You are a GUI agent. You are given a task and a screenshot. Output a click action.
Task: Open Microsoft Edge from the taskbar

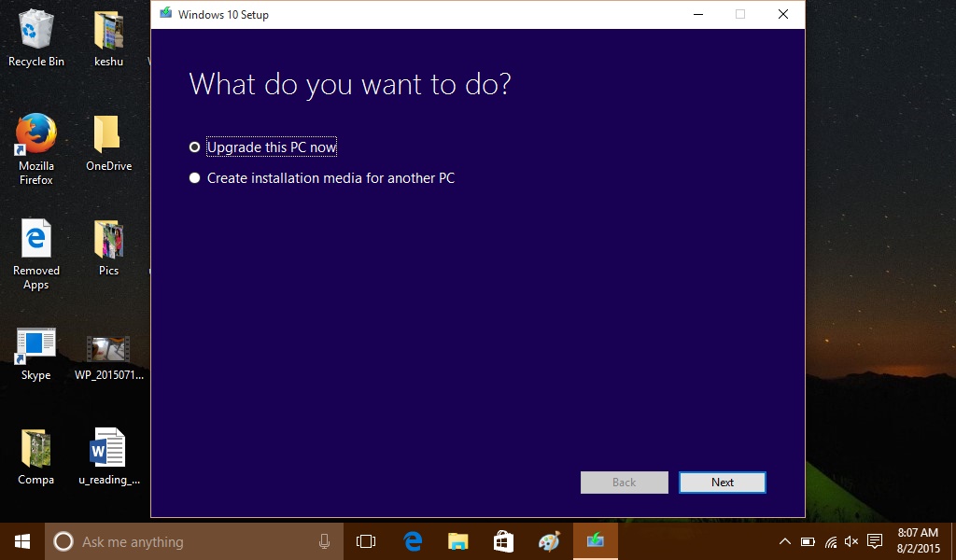[x=413, y=541]
